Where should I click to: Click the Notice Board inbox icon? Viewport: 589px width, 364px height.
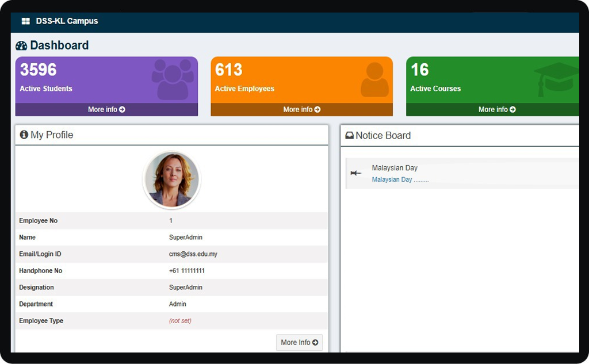[x=349, y=136]
